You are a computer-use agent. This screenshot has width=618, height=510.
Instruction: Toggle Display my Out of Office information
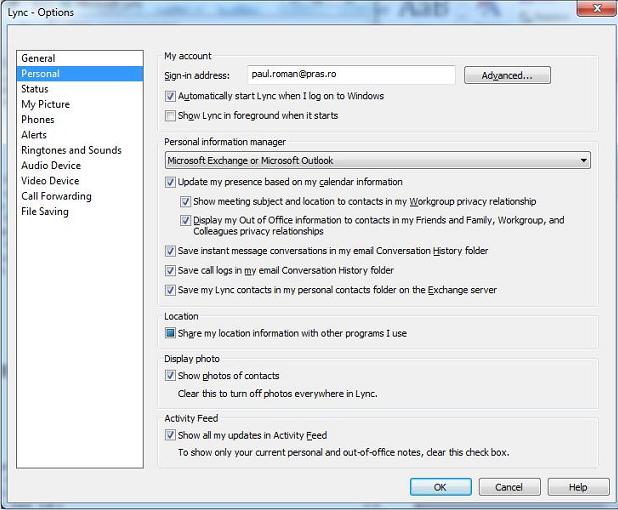click(x=186, y=221)
